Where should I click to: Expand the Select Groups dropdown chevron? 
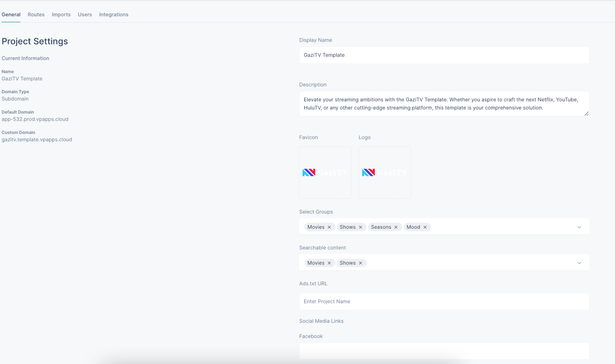[579, 227]
